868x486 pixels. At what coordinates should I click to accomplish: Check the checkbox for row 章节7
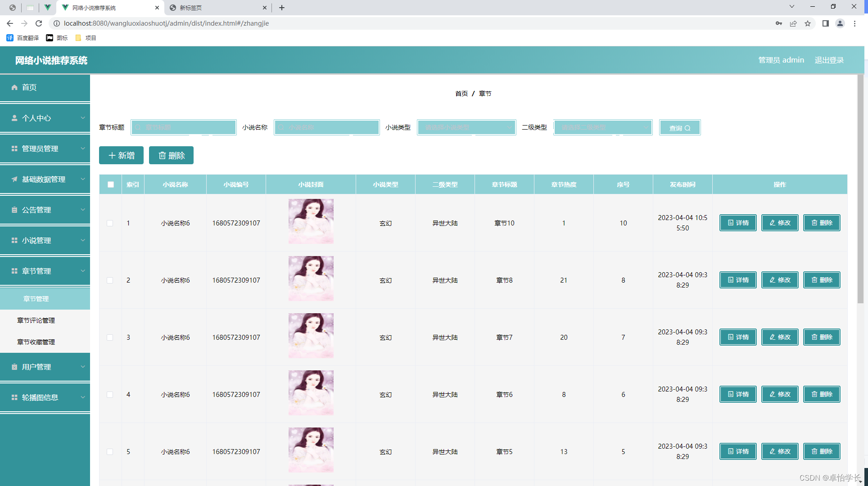coord(110,337)
